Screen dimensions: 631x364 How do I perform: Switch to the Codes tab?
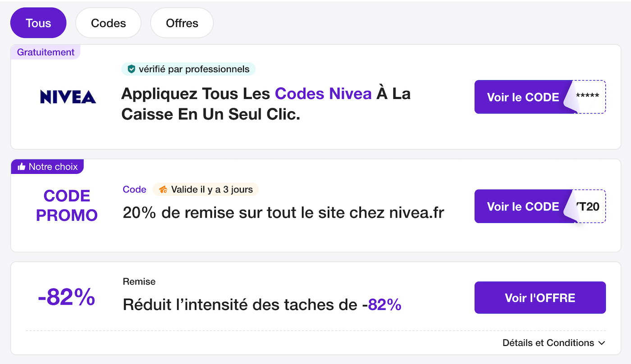pos(108,23)
